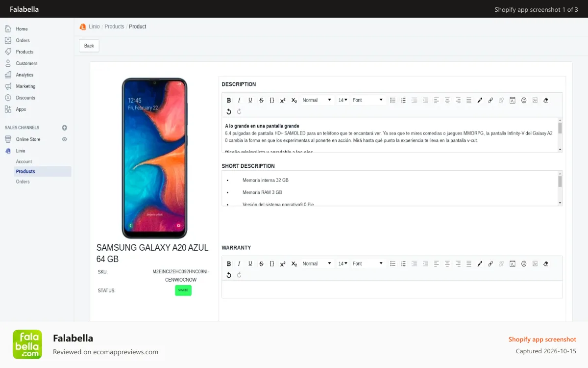Click the green SYNCED status badge
This screenshot has height=368, width=588.
pyautogui.click(x=183, y=290)
